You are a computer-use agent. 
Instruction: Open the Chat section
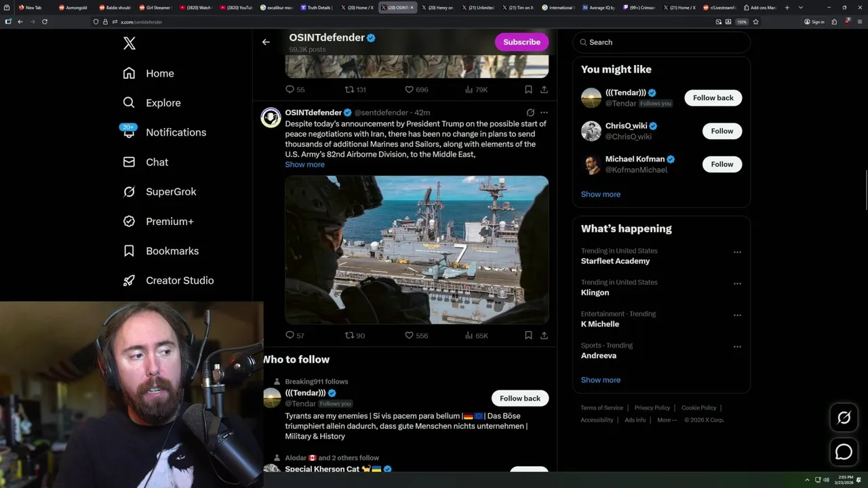pos(146,162)
